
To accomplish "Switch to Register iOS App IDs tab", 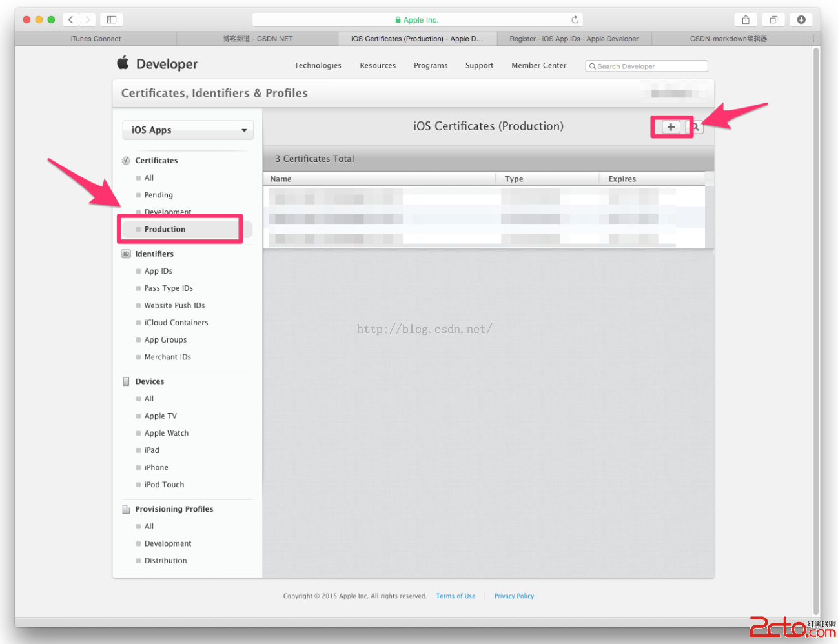I will pos(574,39).
